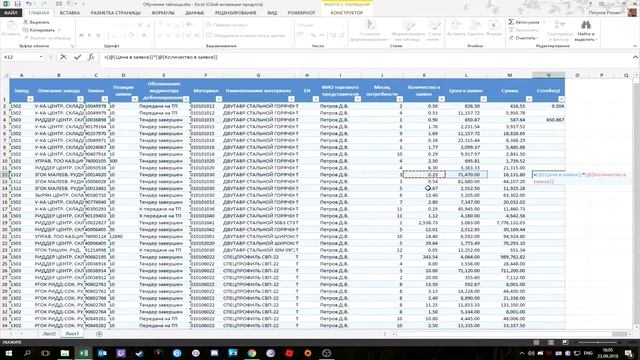Expand the formula bar with the chevron
This screenshot has width=640, height=360.
tap(635, 57)
